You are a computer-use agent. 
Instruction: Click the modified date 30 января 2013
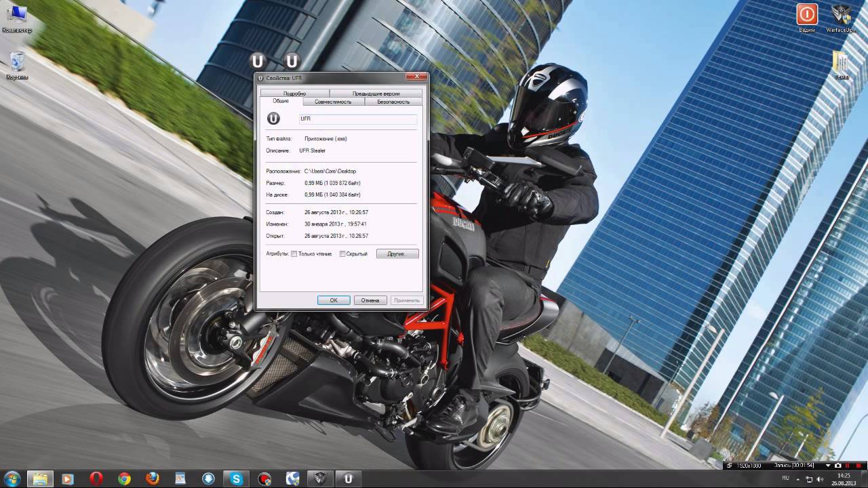(336, 224)
